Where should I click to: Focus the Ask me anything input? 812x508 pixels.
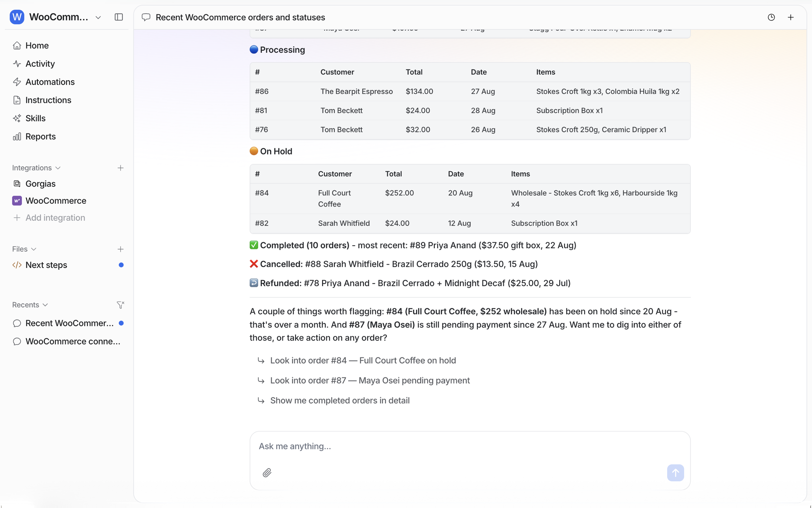point(470,446)
